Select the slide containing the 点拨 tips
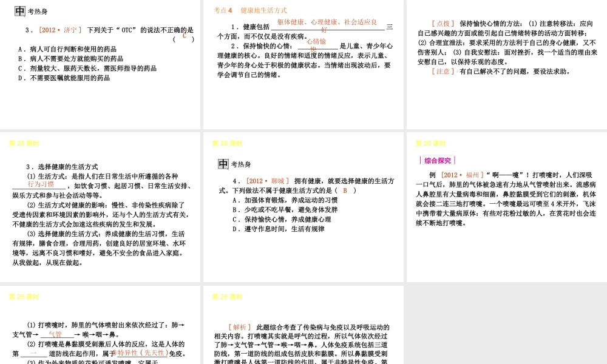 [507, 64]
